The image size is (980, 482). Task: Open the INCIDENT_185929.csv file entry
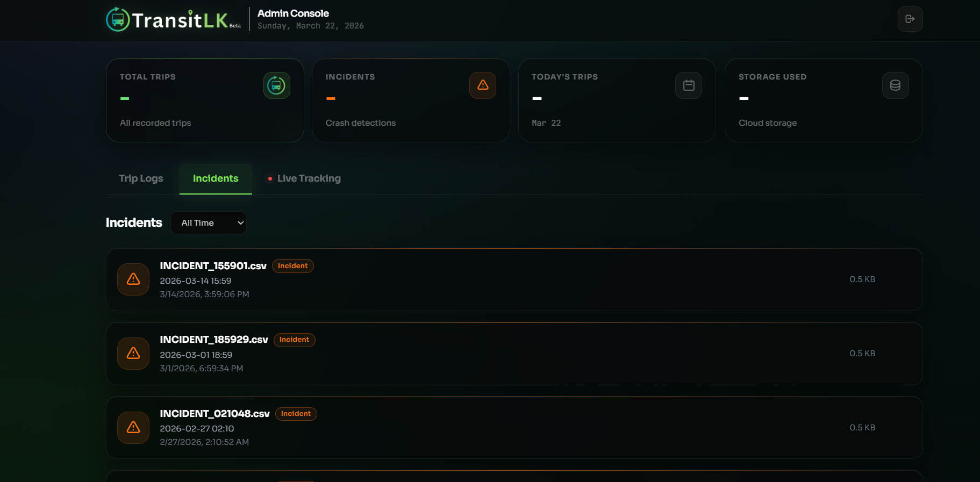tap(213, 340)
